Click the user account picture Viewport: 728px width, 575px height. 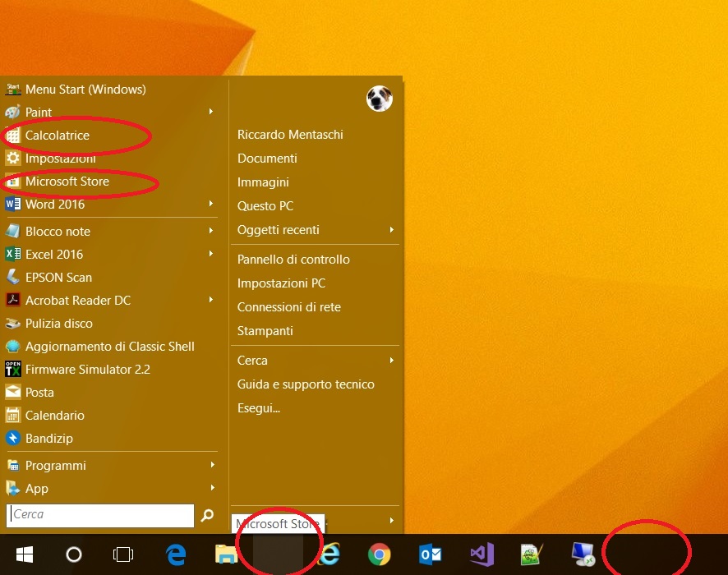pyautogui.click(x=379, y=99)
